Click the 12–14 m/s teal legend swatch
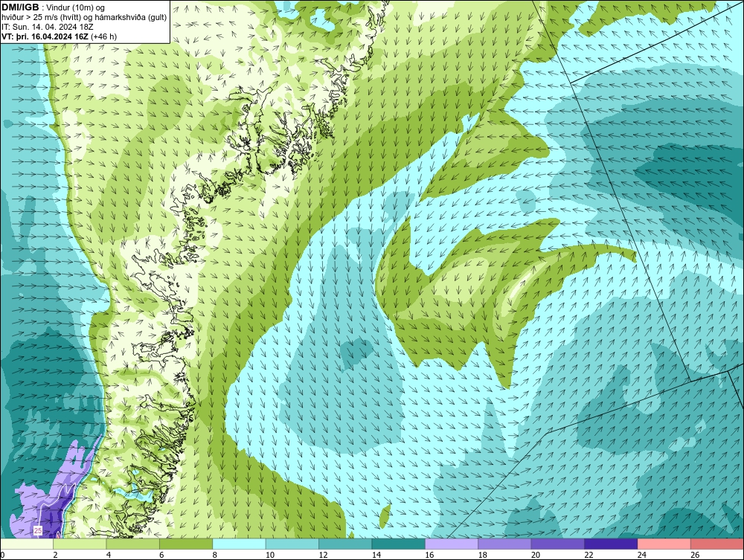Screen dimensions: 744x560 coord(345,544)
